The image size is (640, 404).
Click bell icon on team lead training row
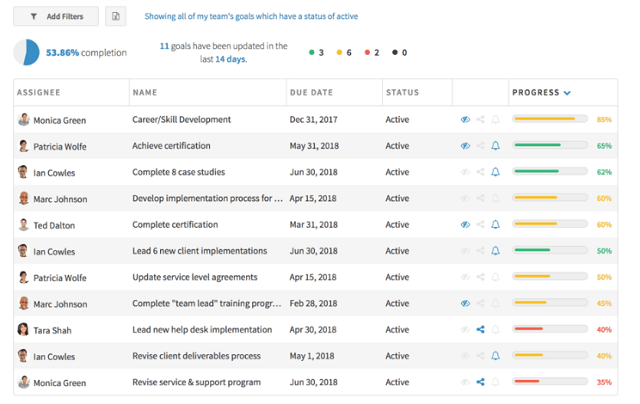click(x=496, y=303)
